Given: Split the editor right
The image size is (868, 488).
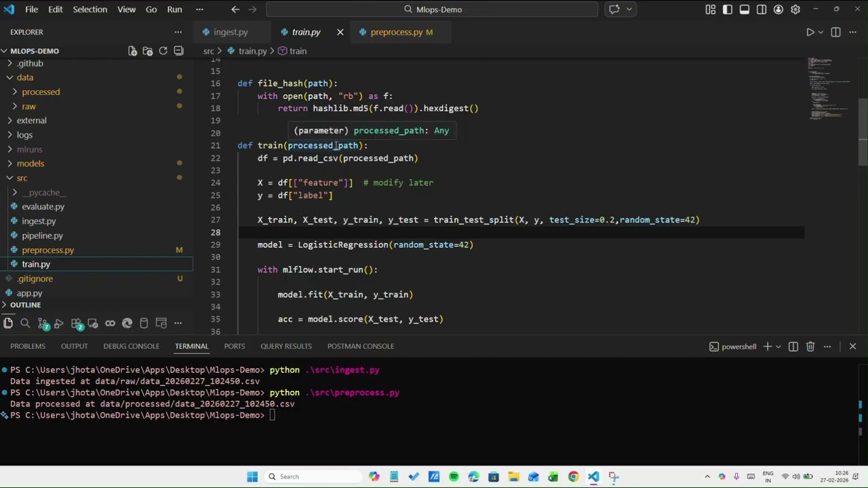Looking at the screenshot, I should pos(835,32).
